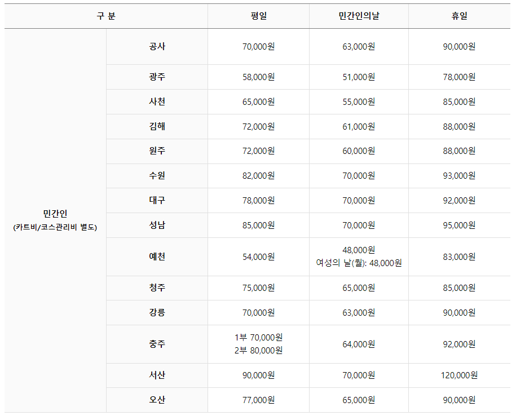Click 서산 weekday price 90,000원

259,375
